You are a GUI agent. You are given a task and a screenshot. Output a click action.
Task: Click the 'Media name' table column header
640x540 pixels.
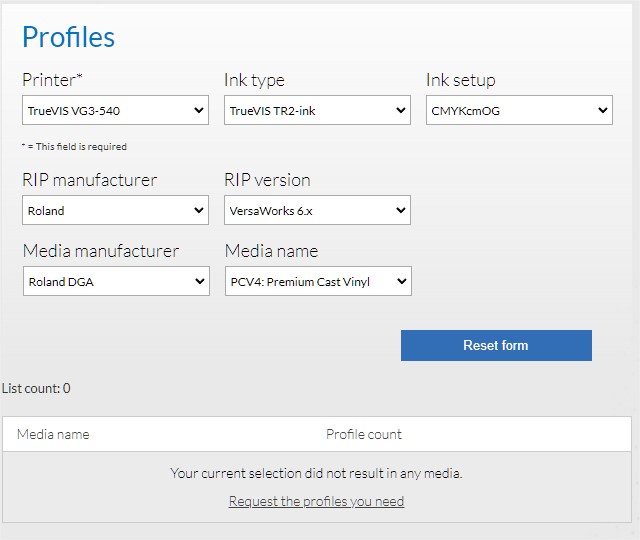[53, 434]
